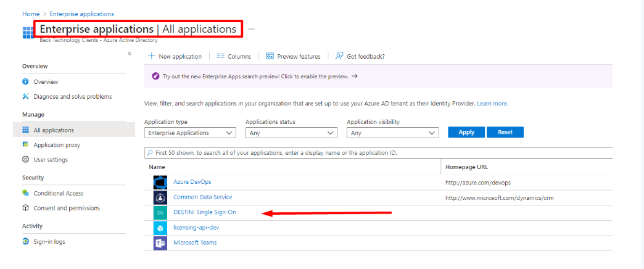Expand the Applications status dropdown

291,133
